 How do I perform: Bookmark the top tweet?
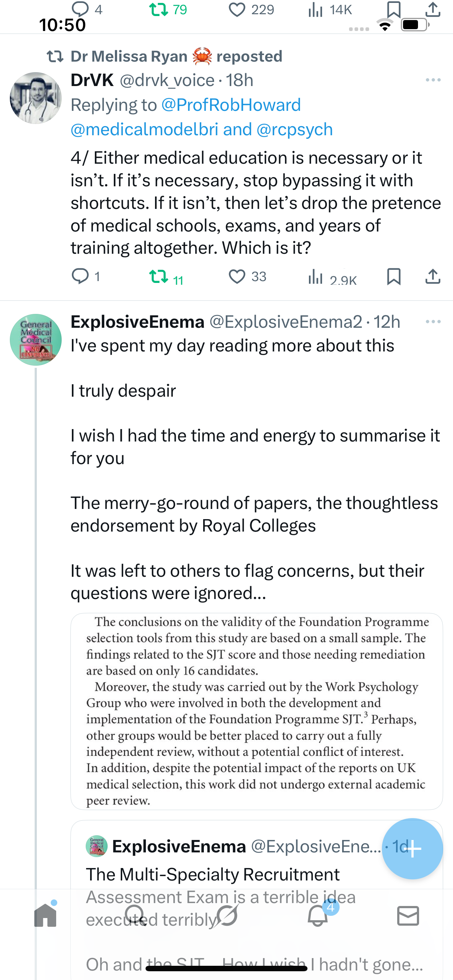point(394,9)
